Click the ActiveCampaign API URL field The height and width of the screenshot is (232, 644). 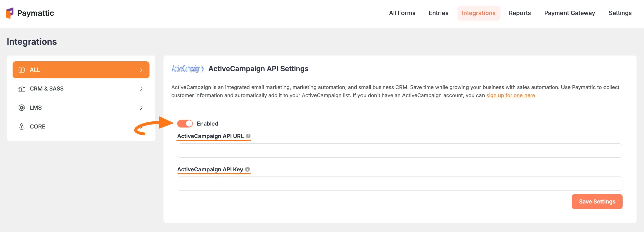[399, 150]
